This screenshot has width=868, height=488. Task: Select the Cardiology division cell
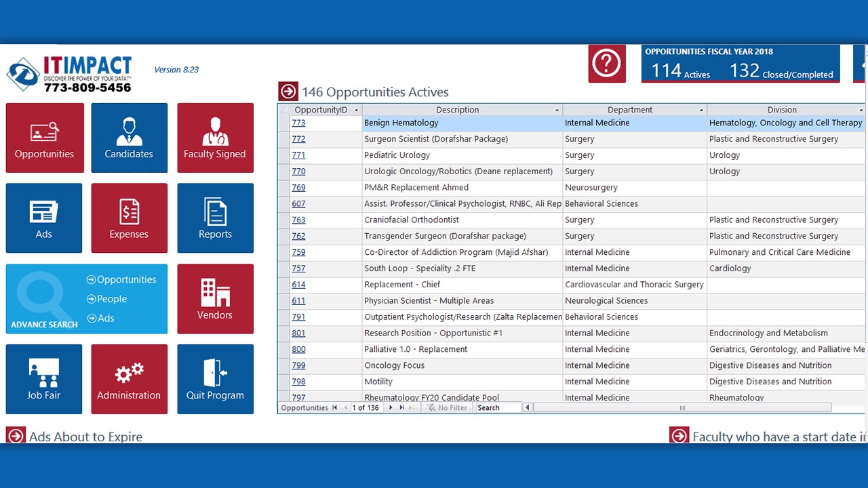click(x=787, y=269)
